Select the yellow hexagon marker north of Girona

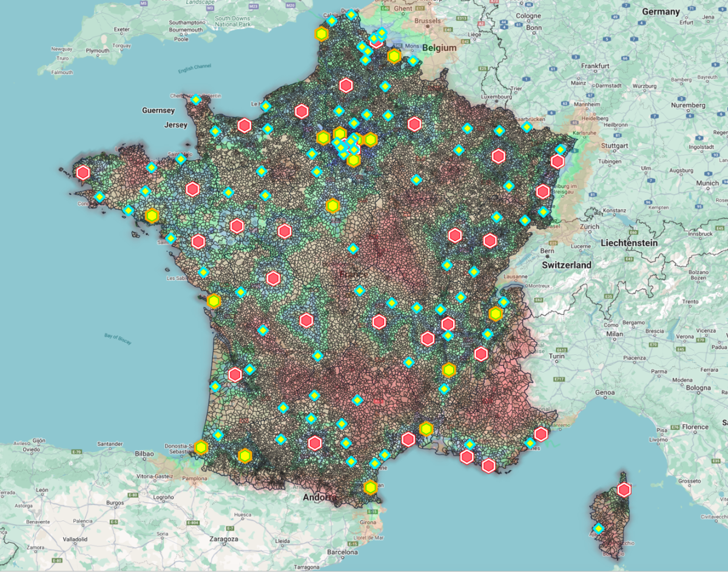[x=370, y=487]
